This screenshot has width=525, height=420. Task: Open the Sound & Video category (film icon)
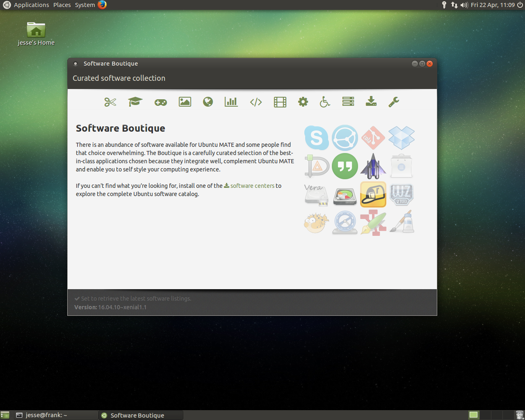coord(280,102)
